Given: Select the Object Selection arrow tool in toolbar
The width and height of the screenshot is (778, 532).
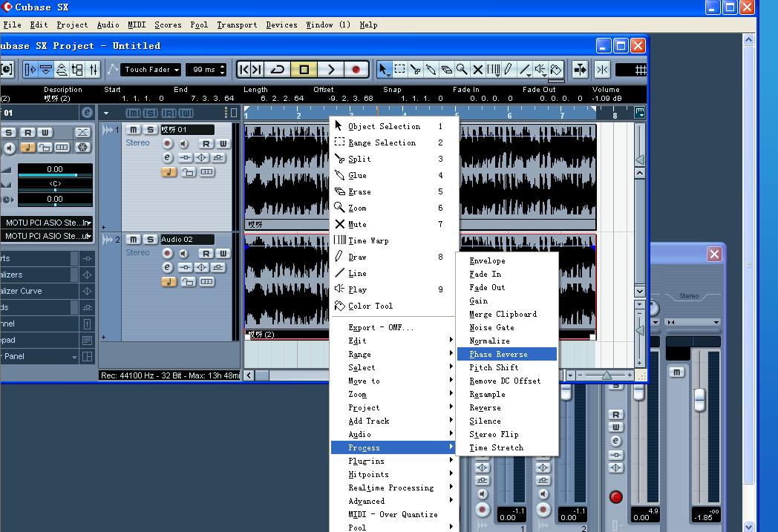Looking at the screenshot, I should pyautogui.click(x=384, y=70).
